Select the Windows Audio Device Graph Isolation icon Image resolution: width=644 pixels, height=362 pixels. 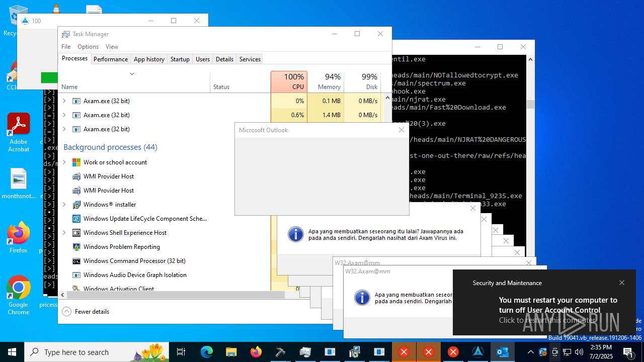76,275
